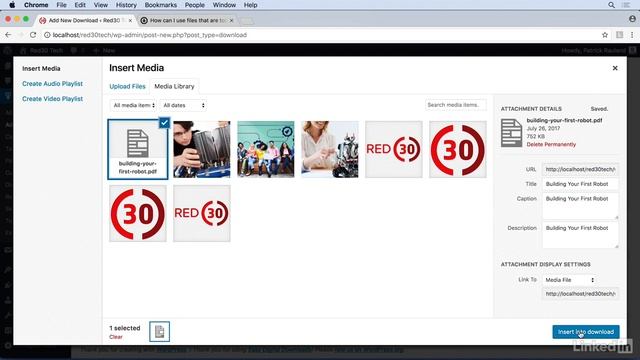Screen dimensions: 640x360
Task: Click the Caption text area
Action: point(580,206)
